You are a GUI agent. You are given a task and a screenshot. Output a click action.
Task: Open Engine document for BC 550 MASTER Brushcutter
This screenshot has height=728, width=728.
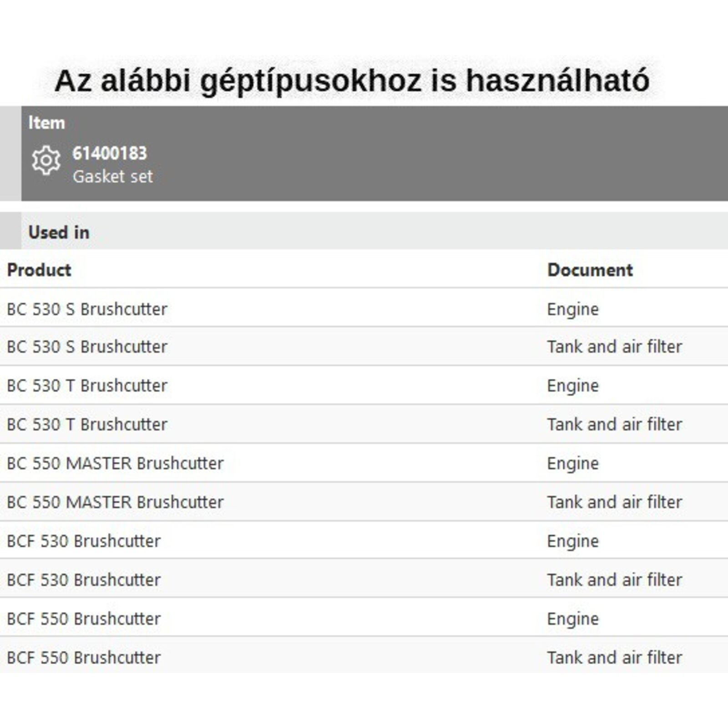point(573,463)
